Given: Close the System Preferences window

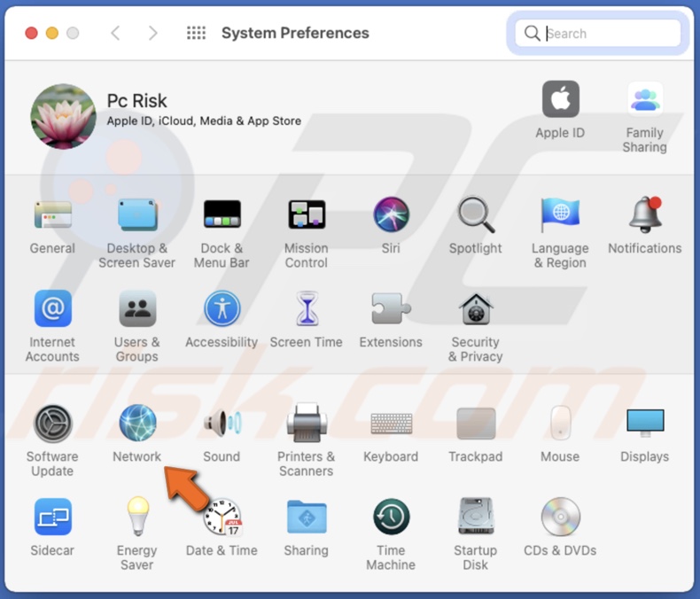Looking at the screenshot, I should pos(31,33).
